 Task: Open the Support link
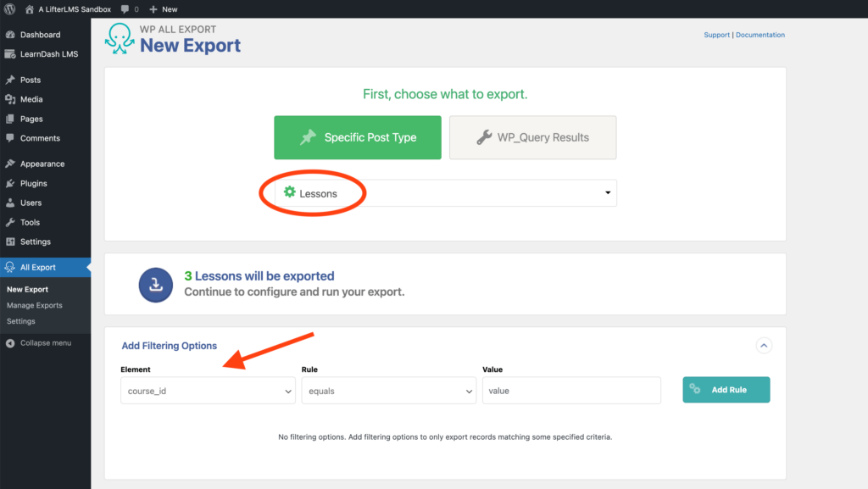pos(716,35)
